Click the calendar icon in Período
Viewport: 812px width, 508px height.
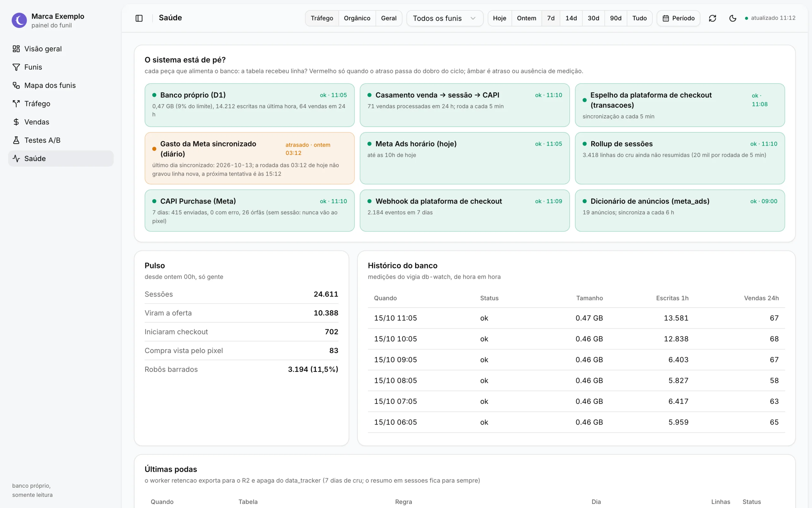666,18
